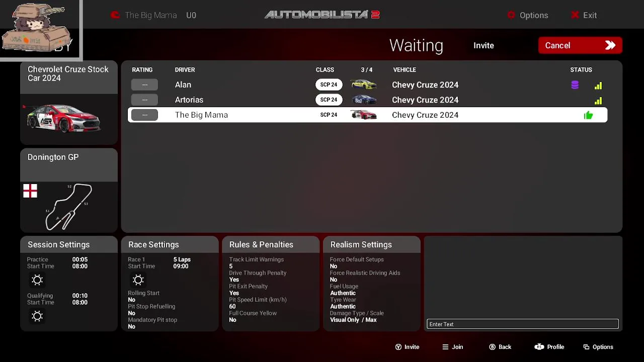Select the Chevrolet Cruze Stock Car 2024 header
Screen dimensions: 644x362
(69, 77)
